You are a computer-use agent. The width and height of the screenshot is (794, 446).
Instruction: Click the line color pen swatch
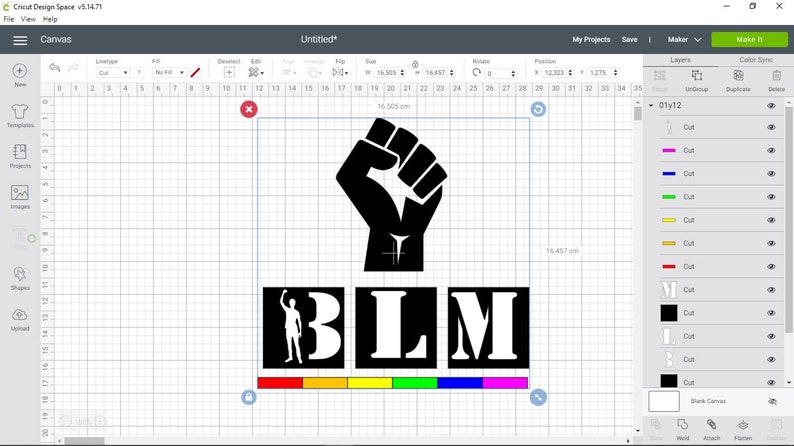click(x=195, y=72)
